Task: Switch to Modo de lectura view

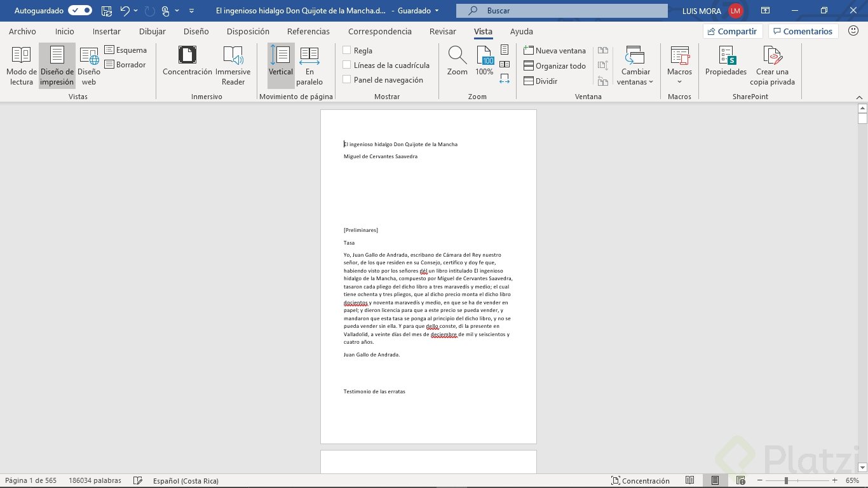Action: [21, 64]
